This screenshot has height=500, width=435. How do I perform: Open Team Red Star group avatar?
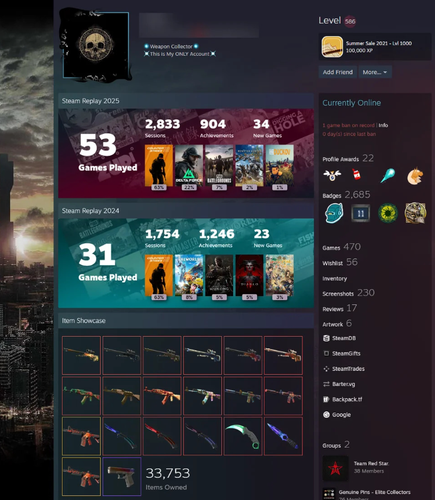click(x=335, y=468)
